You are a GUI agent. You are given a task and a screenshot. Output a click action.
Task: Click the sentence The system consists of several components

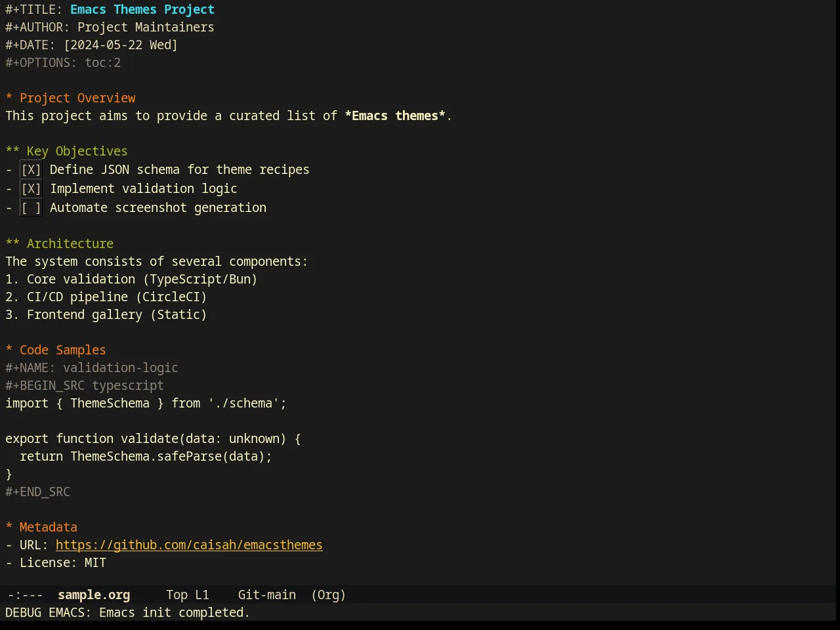(x=156, y=261)
